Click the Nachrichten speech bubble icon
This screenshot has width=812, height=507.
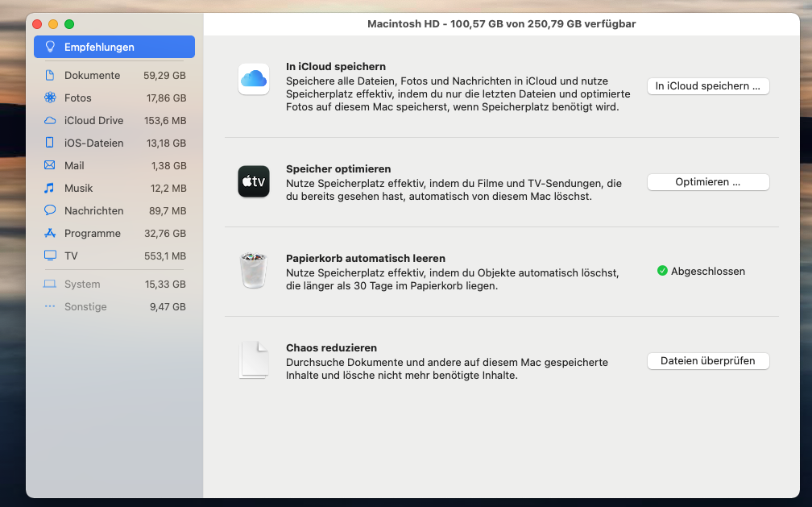50,210
